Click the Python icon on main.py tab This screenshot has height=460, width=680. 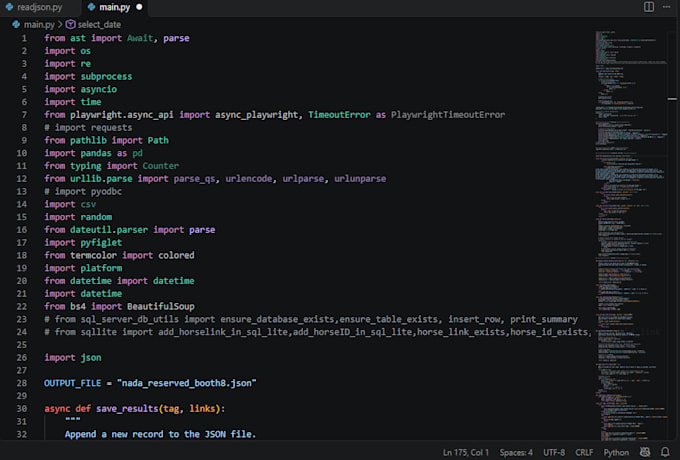point(92,7)
